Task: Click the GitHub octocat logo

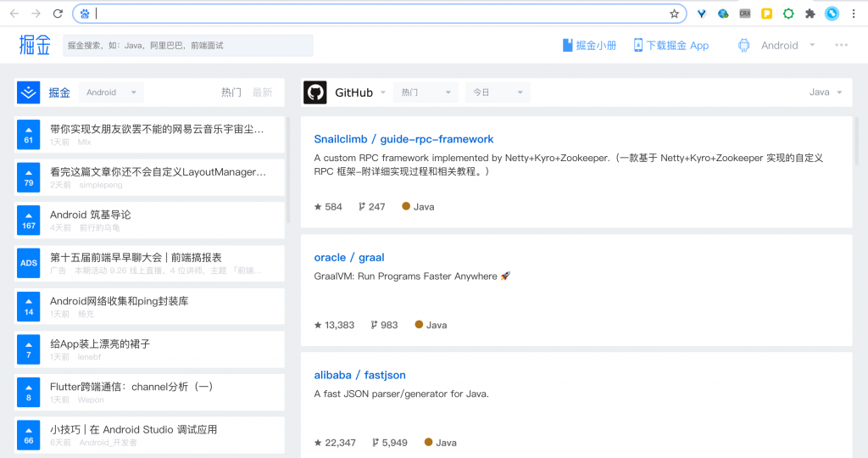Action: 315,92
